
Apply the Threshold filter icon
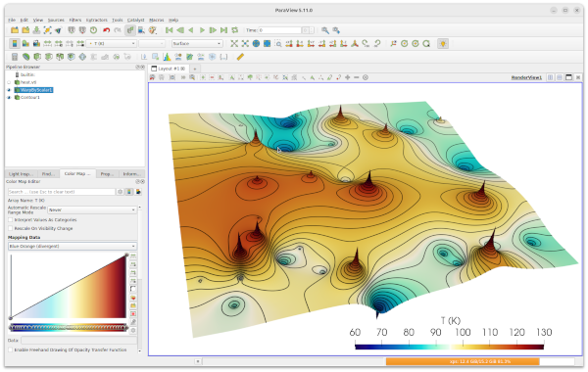pos(60,57)
